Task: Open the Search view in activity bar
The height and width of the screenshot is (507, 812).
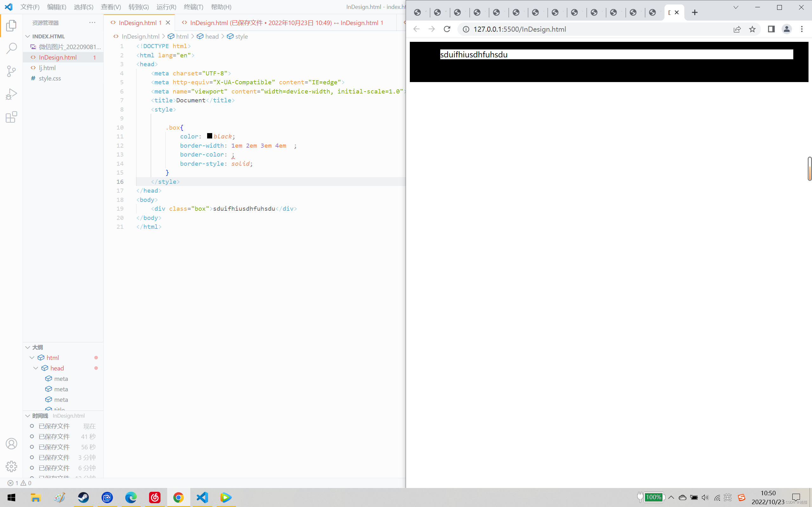Action: [11, 48]
